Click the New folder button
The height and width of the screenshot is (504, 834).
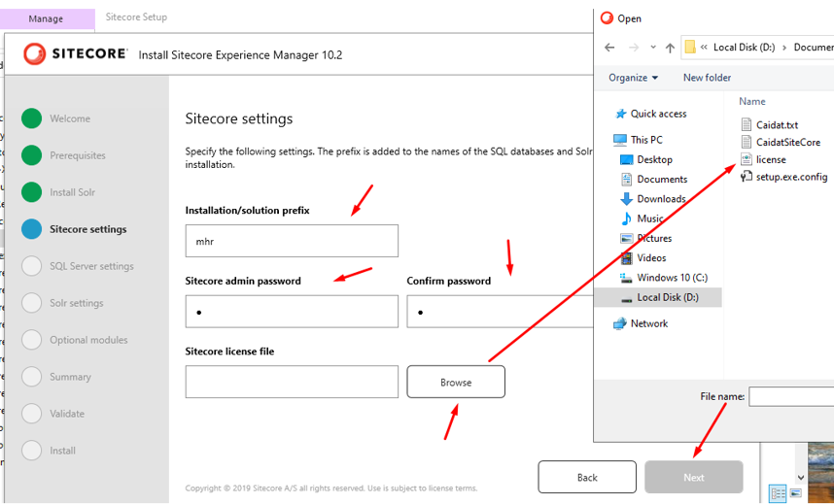click(x=707, y=78)
